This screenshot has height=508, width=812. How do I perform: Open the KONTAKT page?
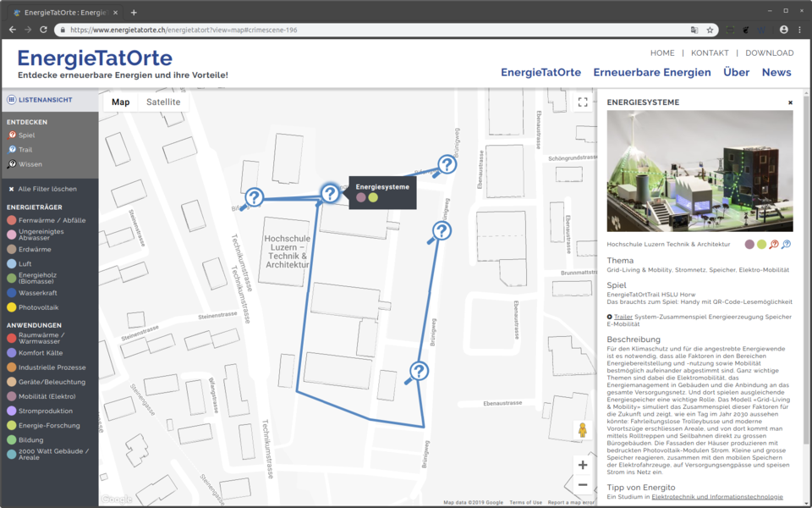click(710, 52)
